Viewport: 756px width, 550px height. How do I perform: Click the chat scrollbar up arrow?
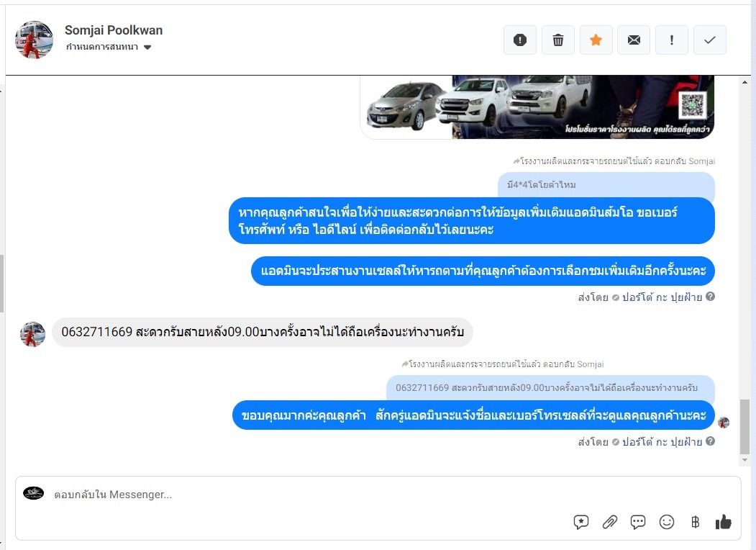tap(745, 82)
